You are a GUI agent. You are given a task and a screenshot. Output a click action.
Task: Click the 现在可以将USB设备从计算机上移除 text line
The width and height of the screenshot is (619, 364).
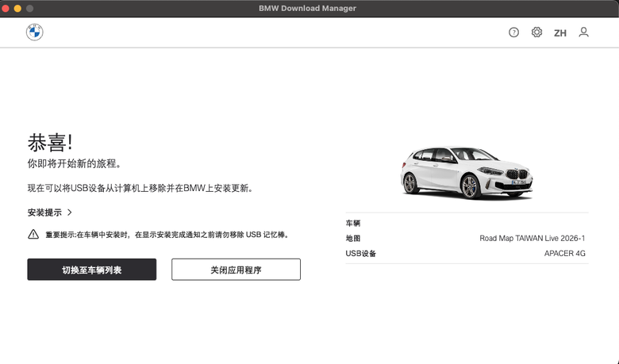(140, 188)
